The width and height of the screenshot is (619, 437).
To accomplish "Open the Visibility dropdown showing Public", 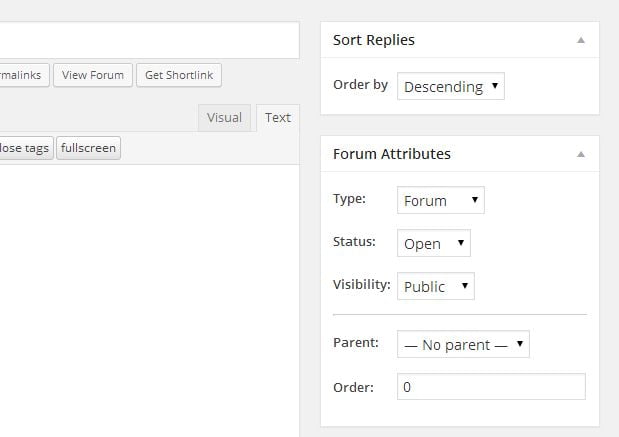I will click(x=436, y=286).
